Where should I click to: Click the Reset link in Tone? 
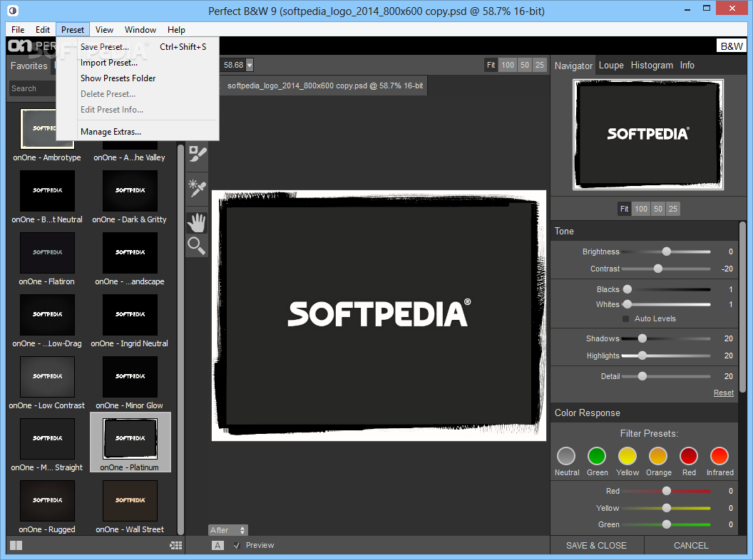click(723, 393)
